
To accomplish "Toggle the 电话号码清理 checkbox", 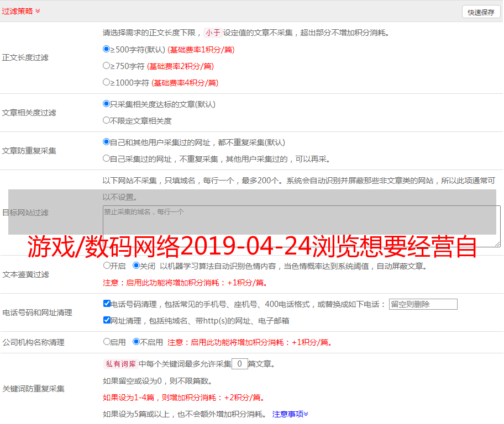I will click(107, 304).
